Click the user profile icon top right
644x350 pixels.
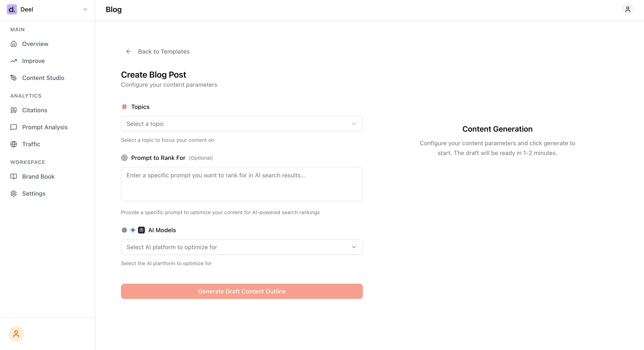pyautogui.click(x=628, y=10)
